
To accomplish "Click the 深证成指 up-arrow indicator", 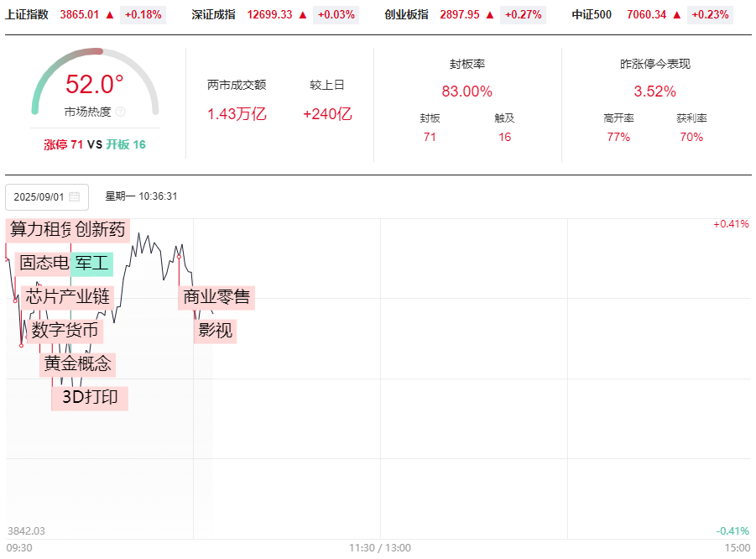I will [x=302, y=14].
